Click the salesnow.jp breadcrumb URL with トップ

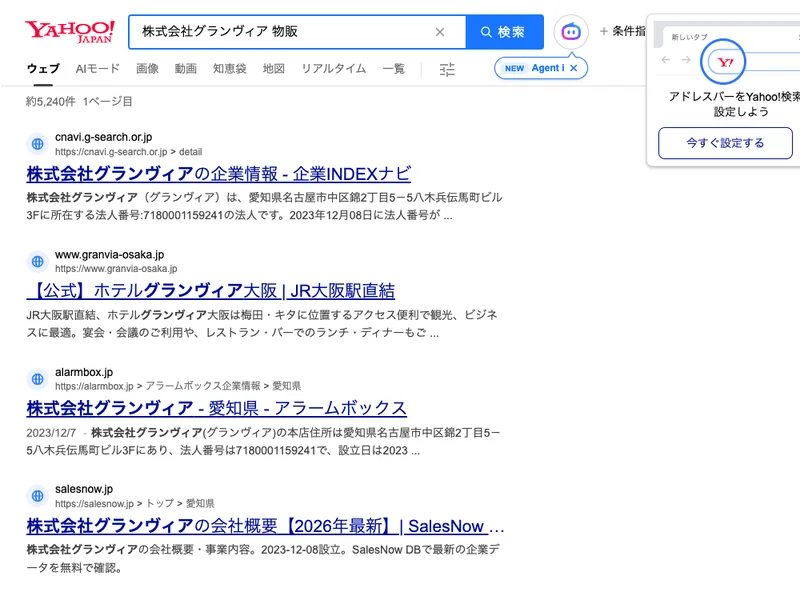tap(135, 504)
